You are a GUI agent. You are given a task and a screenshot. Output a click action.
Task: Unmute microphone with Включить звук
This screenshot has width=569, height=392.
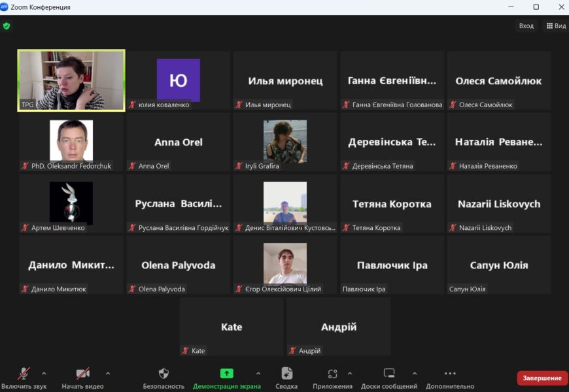(24, 378)
